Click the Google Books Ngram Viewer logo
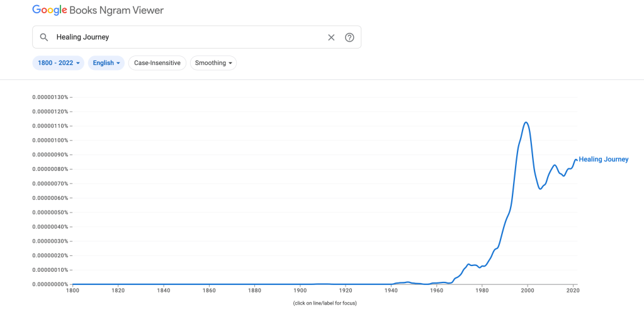 click(x=98, y=10)
